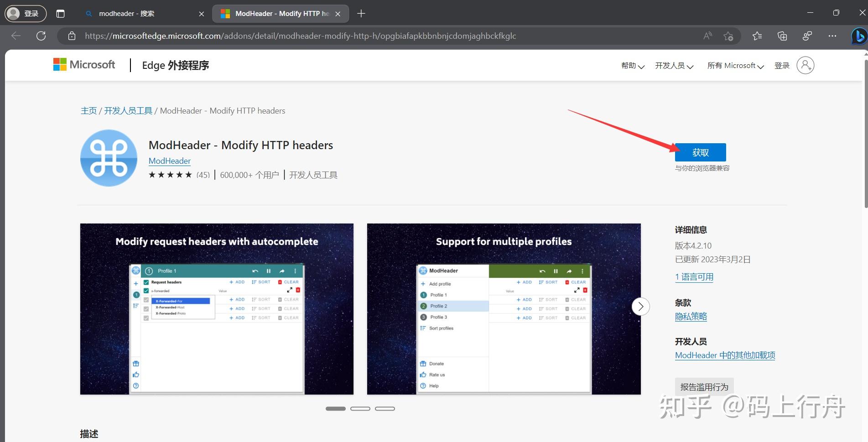Open Edge settings and more menu
The height and width of the screenshot is (442, 868).
832,36
